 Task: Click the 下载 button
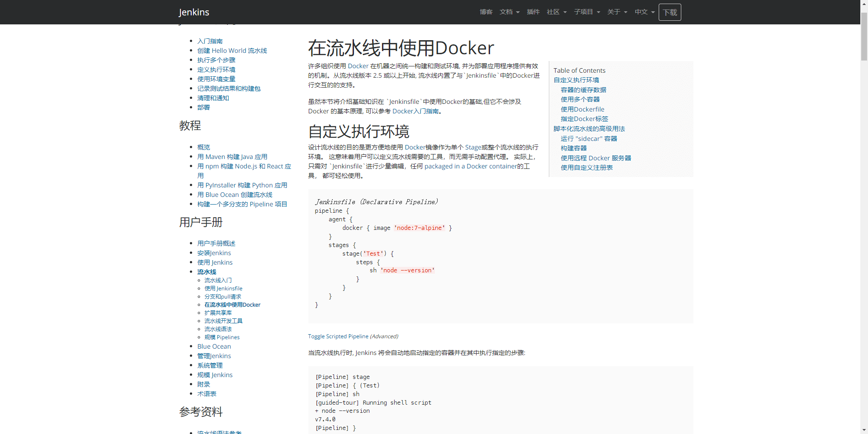point(670,12)
